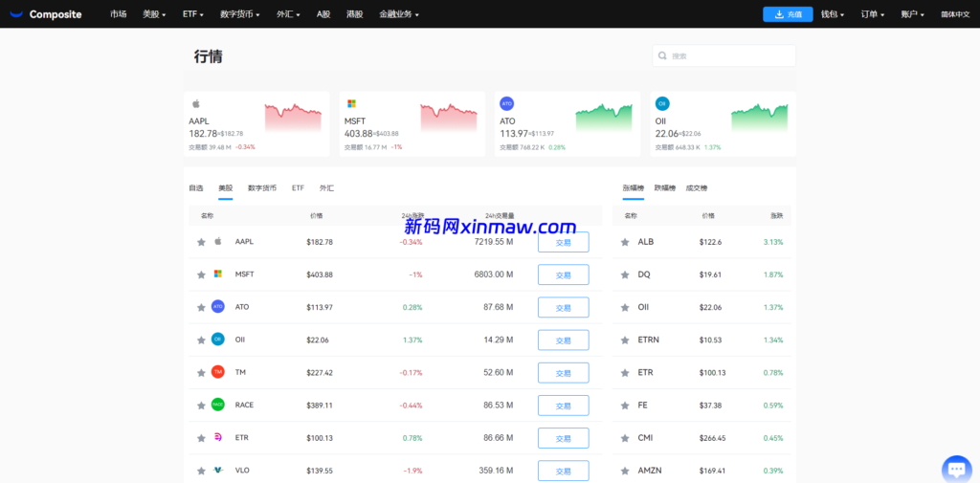The width and height of the screenshot is (980, 483).
Task: Open 市场 in the navbar
Action: click(118, 13)
